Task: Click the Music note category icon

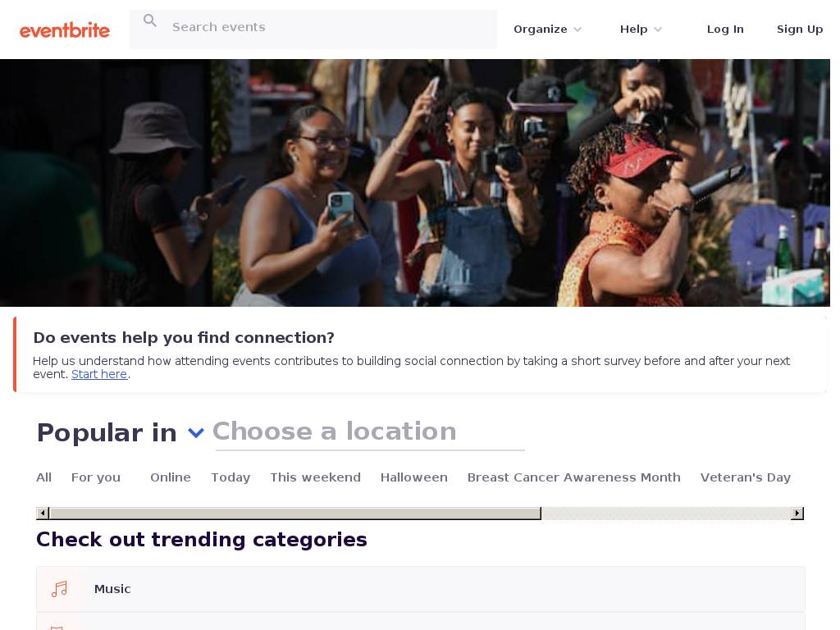Action: pos(59,589)
